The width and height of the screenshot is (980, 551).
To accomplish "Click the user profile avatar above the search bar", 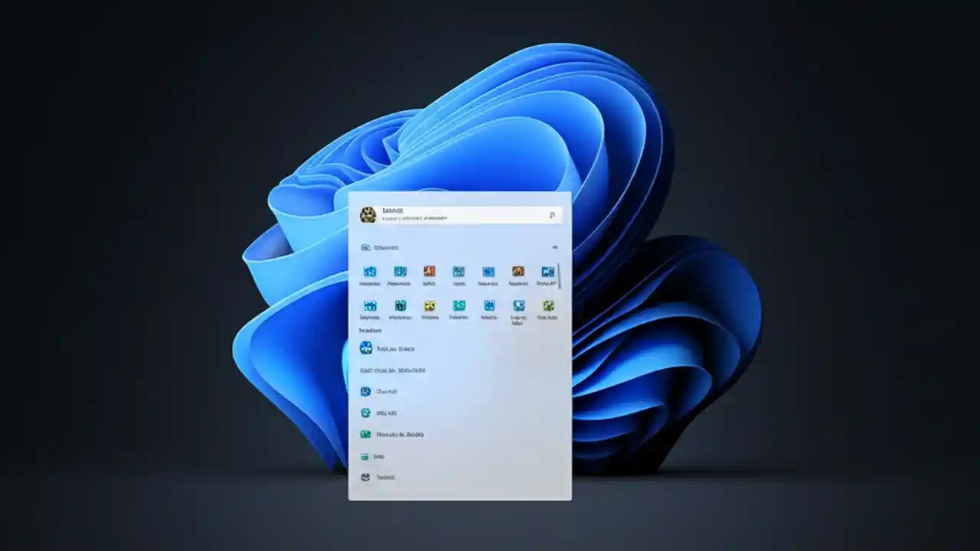I will 368,216.
